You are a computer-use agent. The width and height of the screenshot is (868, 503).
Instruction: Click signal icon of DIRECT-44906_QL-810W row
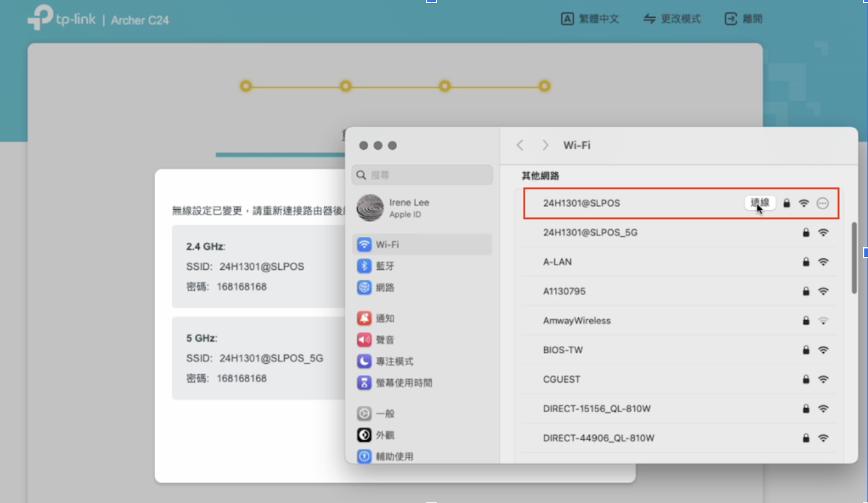click(x=823, y=439)
